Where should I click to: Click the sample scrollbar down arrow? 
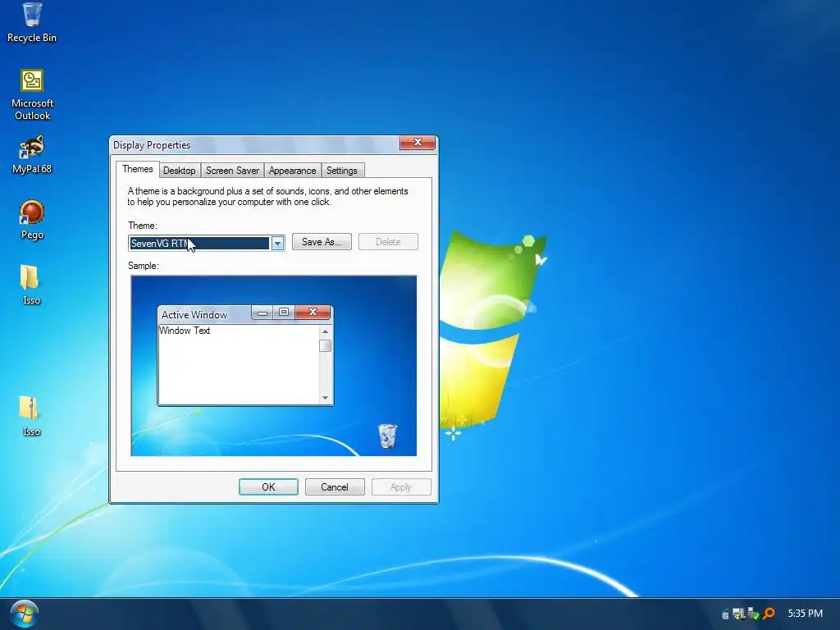pos(325,398)
